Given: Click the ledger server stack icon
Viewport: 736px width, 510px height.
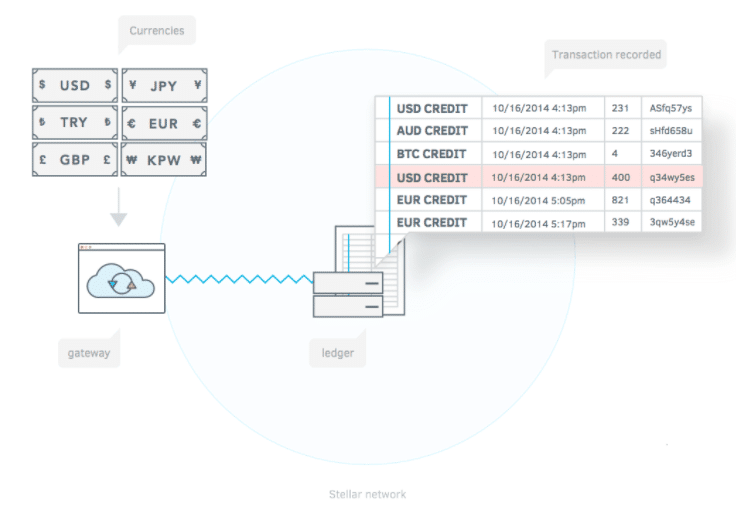Looking at the screenshot, I should pos(348,294).
